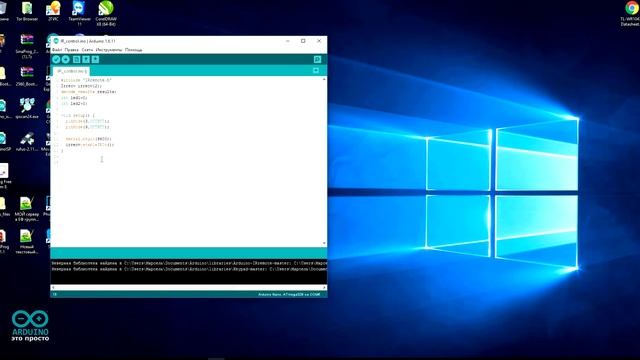Click the editor scrollbar down arrow
The height and width of the screenshot is (360, 640).
(x=324, y=243)
